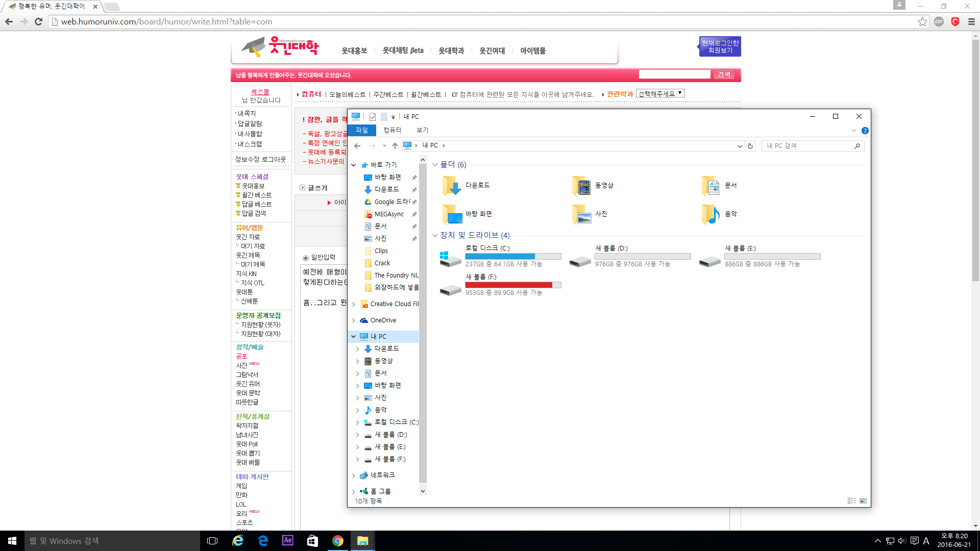980x551 pixels.
Task: Open the Downloads (다운로드) folder icon
Action: click(x=451, y=186)
